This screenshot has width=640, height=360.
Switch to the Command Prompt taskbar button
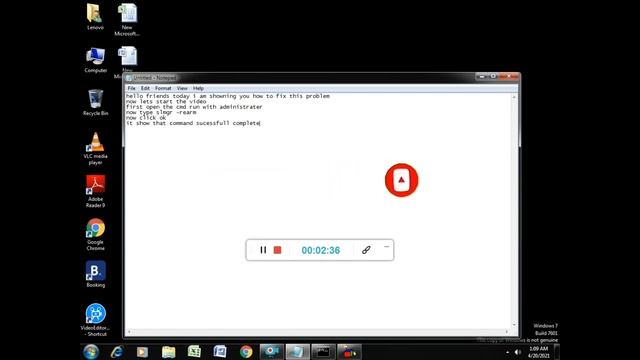(323, 351)
